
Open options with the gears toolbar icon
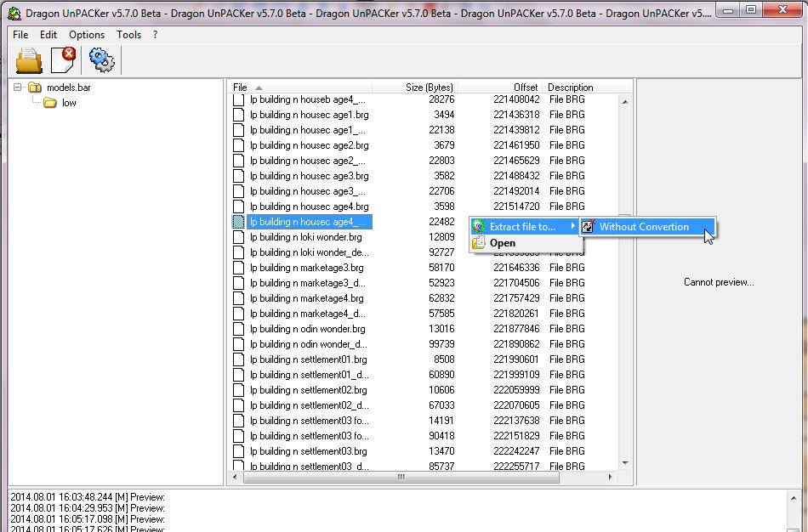point(101,59)
